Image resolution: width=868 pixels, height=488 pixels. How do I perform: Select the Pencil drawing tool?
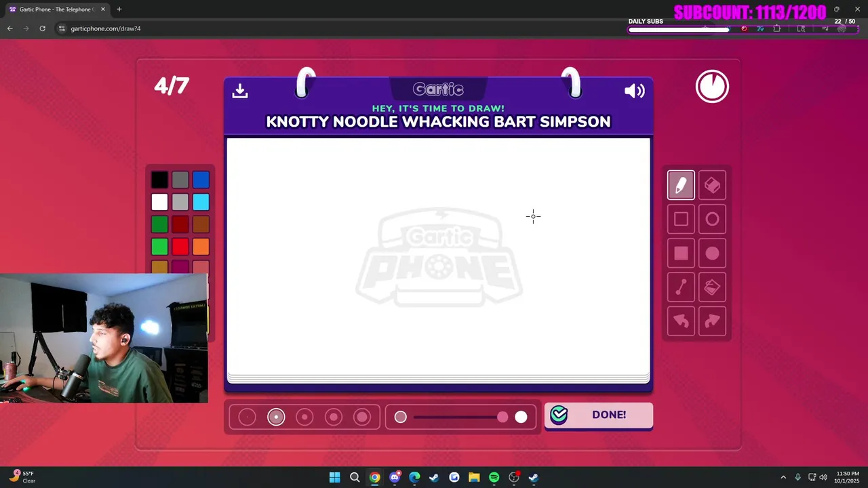pos(681,185)
